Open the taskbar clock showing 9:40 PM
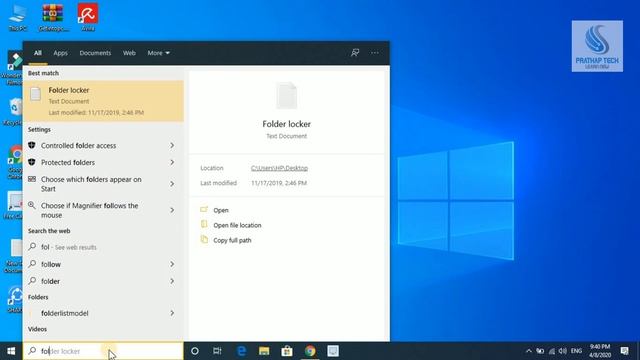 coord(600,351)
